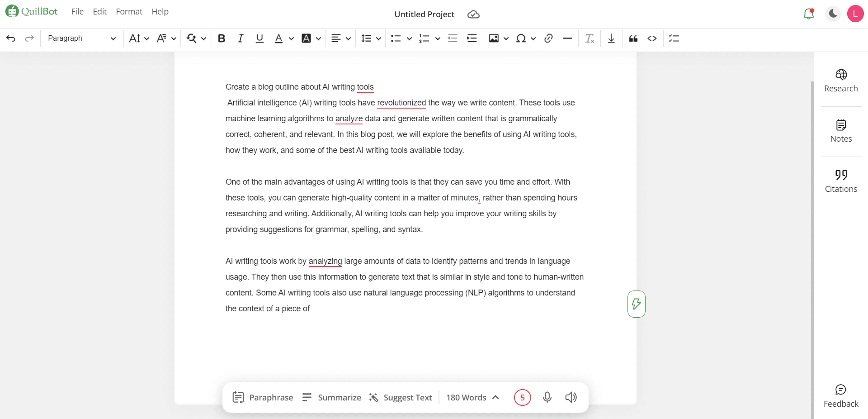Open the Research side panel
This screenshot has width=868, height=419.
point(841,81)
